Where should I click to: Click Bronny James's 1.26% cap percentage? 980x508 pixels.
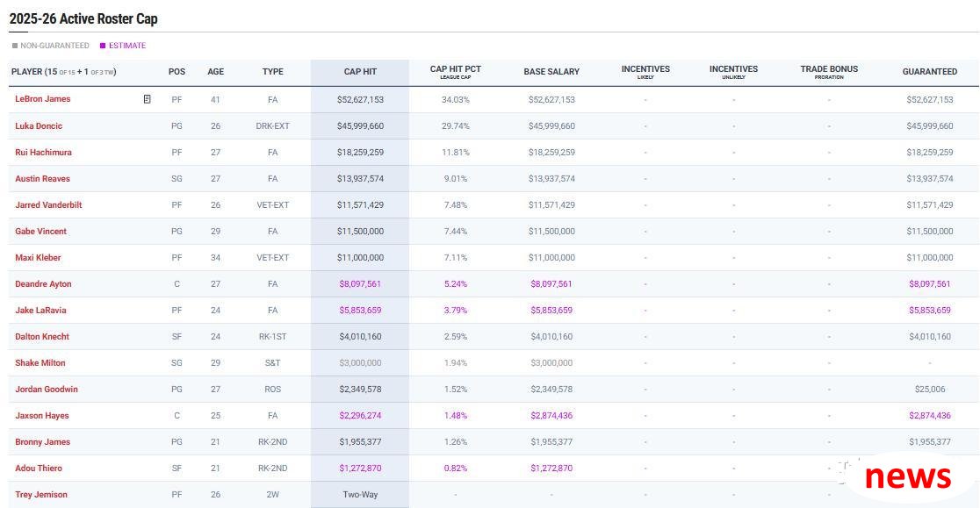(x=456, y=442)
